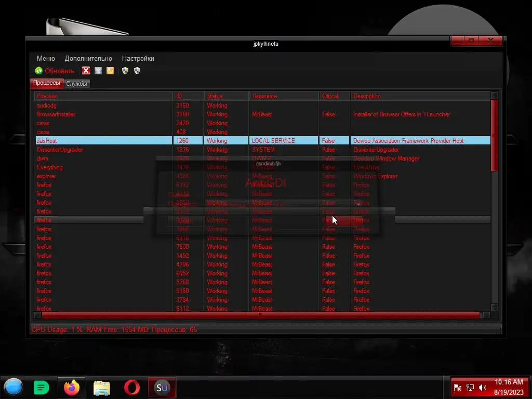Click the scroll up arrow of process list
The width and height of the screenshot is (532, 399).
[x=495, y=96]
